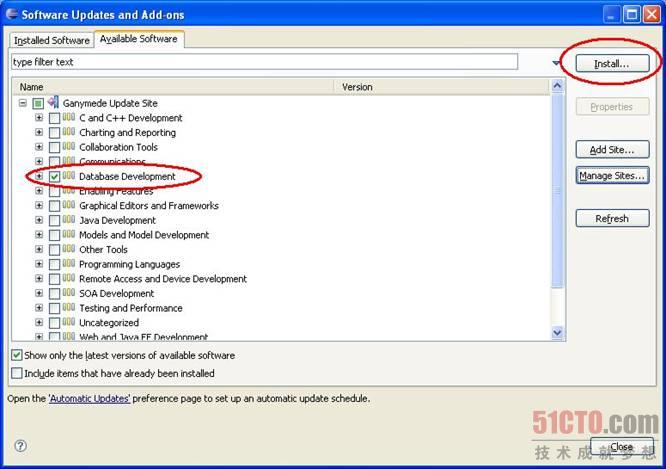Select the SOA Development row text
This screenshot has height=469, width=666.
[116, 294]
